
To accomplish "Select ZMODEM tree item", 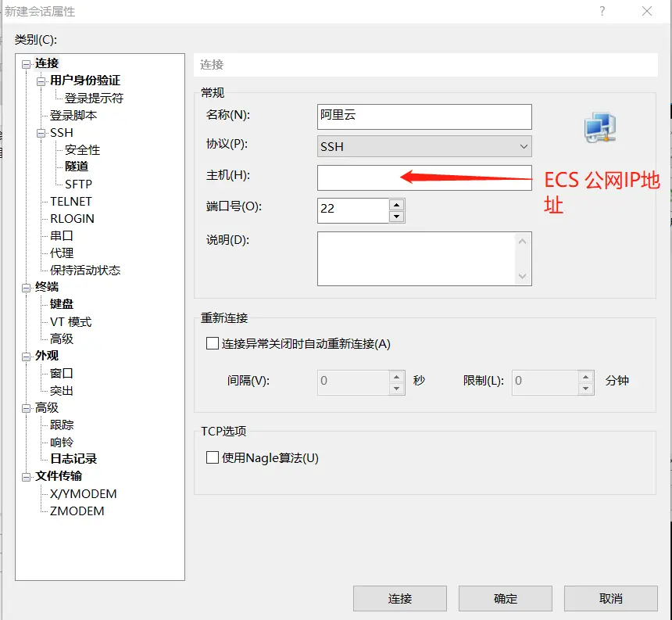I will [x=77, y=511].
